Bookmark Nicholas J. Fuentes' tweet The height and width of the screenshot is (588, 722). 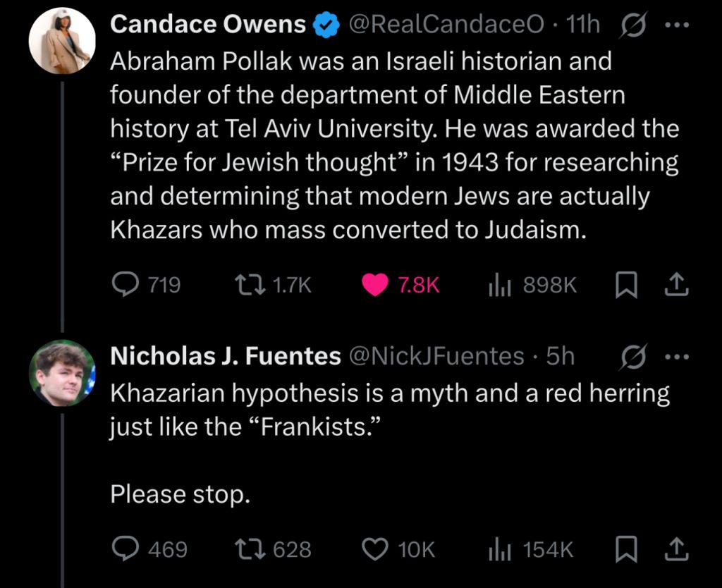[x=626, y=549]
